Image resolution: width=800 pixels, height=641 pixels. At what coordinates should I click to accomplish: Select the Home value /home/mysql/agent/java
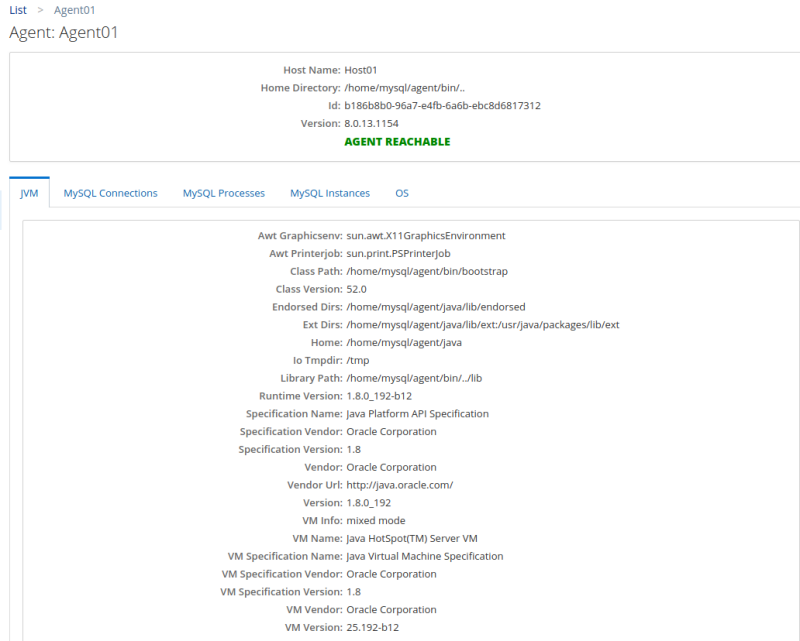point(404,343)
